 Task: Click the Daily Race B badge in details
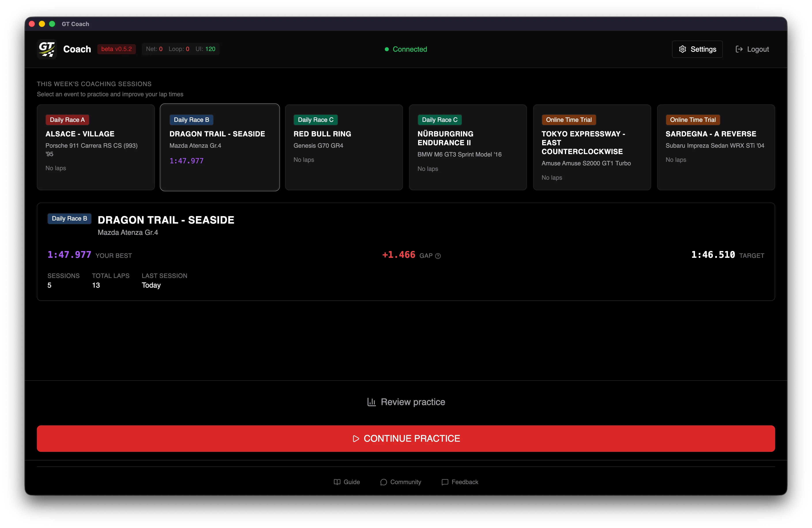(x=69, y=219)
